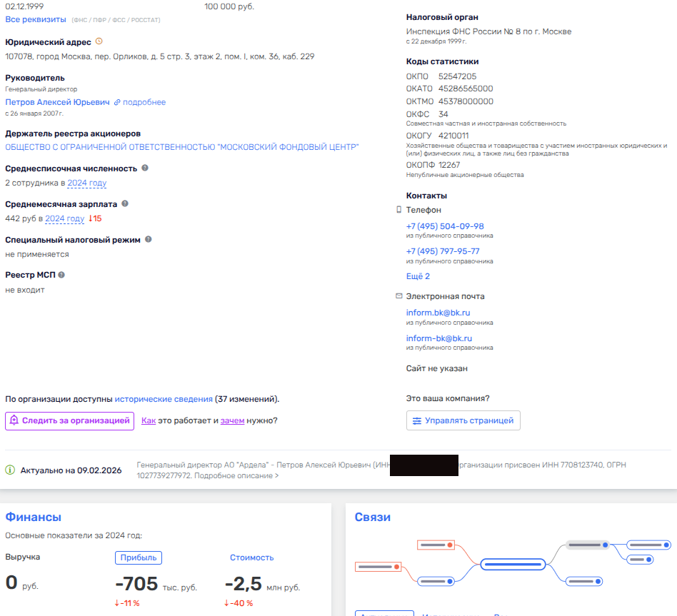Click info icon next to Реестр МСП
The image size is (677, 616).
pos(61,275)
